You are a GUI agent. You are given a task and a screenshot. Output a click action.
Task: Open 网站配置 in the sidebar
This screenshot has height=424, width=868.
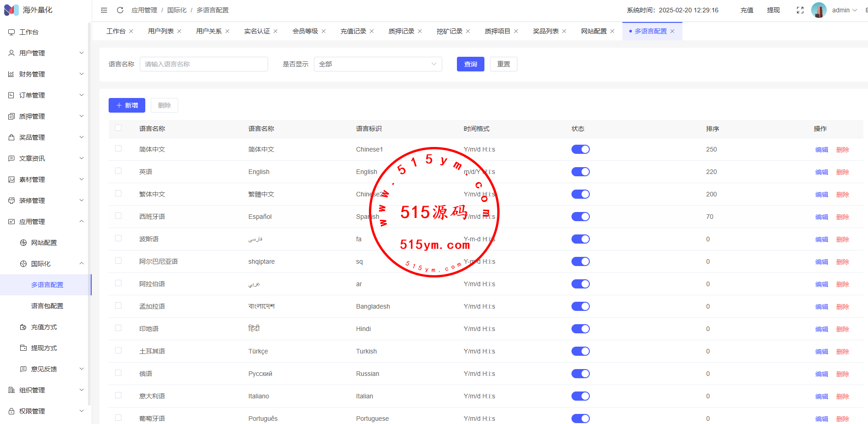pyautogui.click(x=44, y=243)
